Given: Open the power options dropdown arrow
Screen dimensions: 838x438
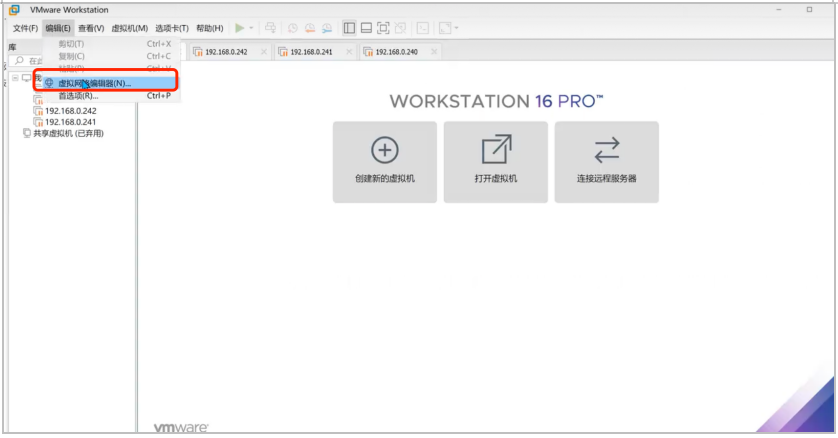Looking at the screenshot, I should (x=251, y=28).
